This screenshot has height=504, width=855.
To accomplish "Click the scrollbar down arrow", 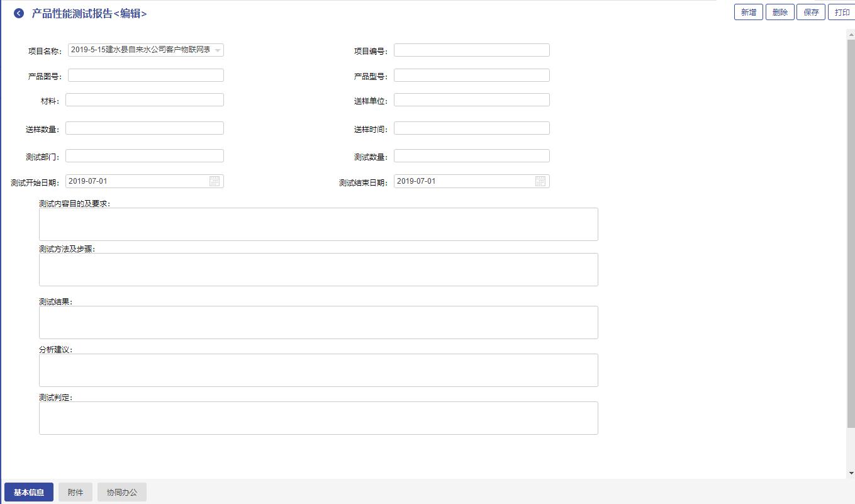I will pos(851,473).
